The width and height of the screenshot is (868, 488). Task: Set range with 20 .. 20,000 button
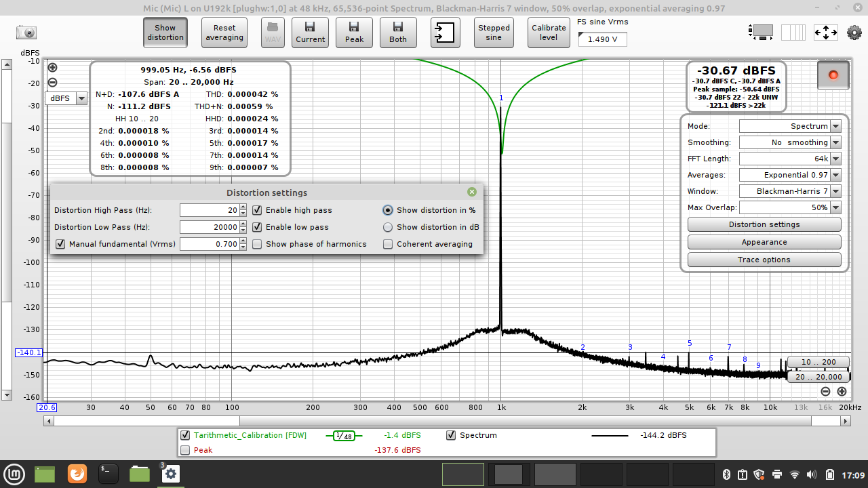(818, 377)
